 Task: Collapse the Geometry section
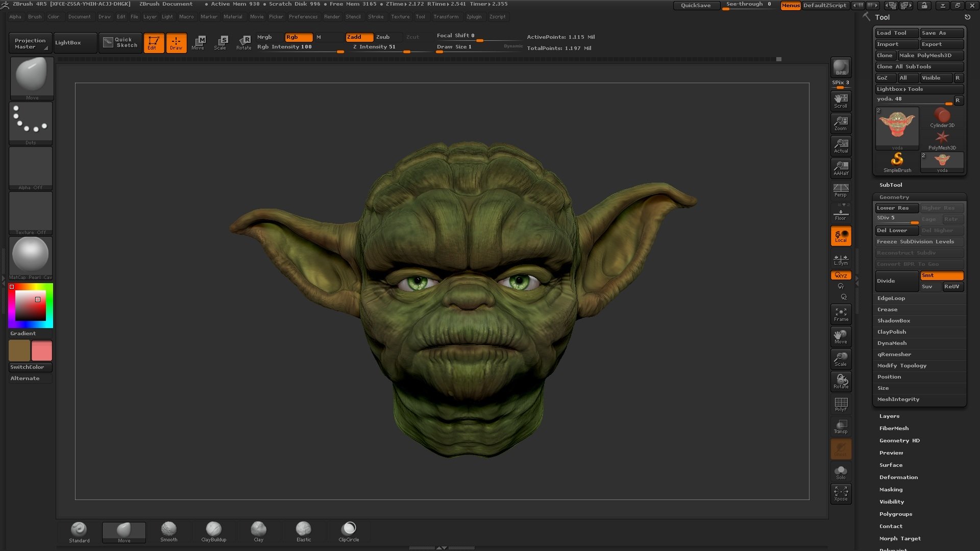[x=894, y=197]
